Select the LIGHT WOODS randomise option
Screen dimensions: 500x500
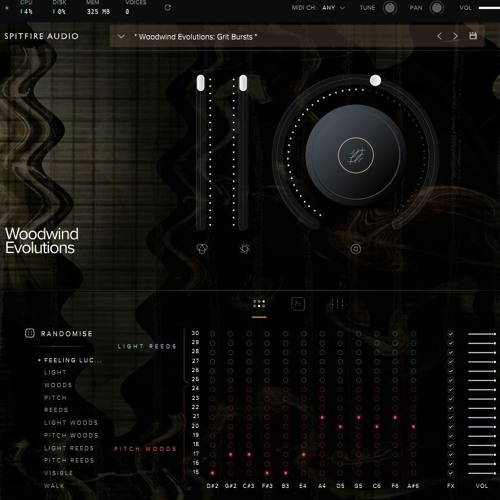pyautogui.click(x=71, y=423)
